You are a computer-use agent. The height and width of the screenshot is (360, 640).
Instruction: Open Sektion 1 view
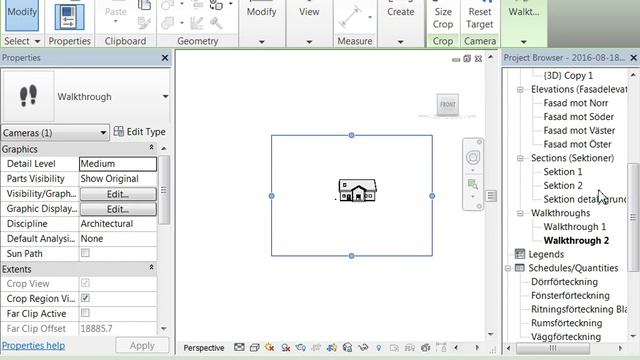pos(562,171)
